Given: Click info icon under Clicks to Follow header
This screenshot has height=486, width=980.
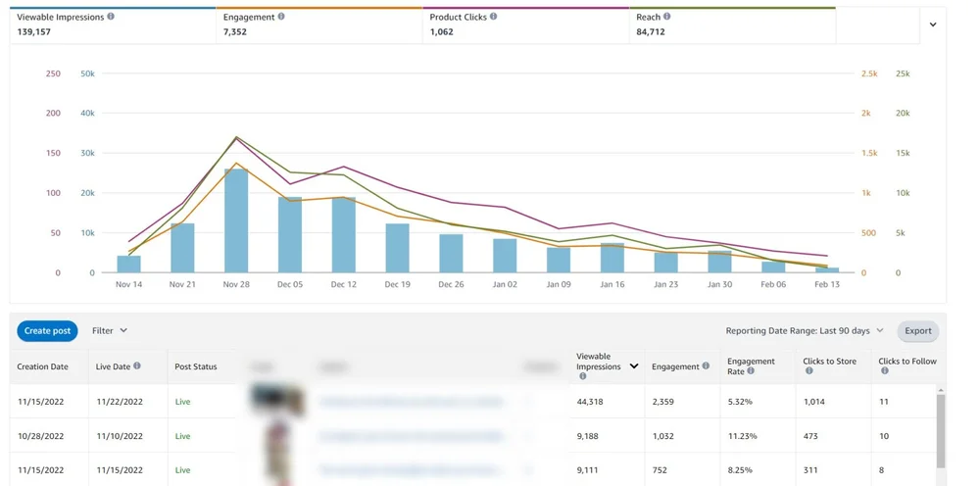Looking at the screenshot, I should [885, 371].
